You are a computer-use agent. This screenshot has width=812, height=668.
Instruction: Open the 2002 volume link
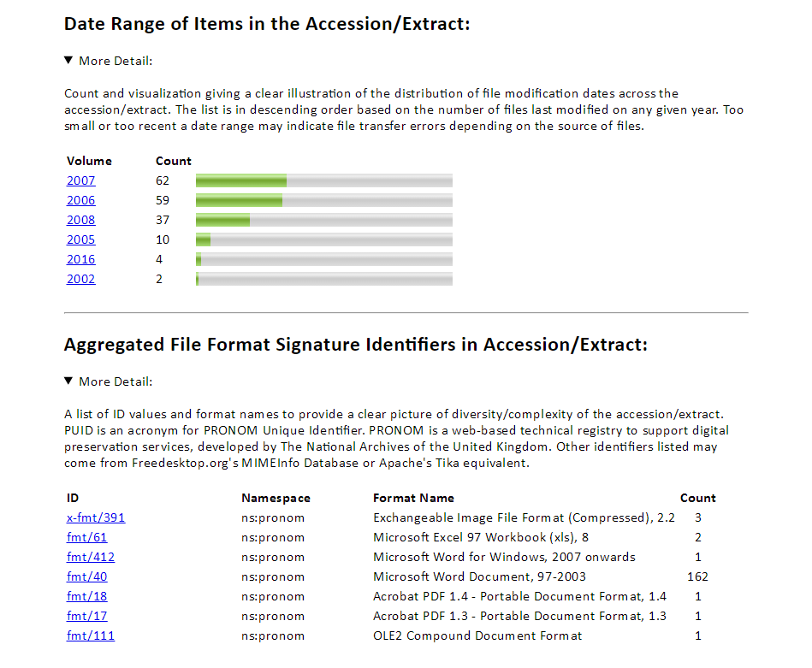pos(80,279)
